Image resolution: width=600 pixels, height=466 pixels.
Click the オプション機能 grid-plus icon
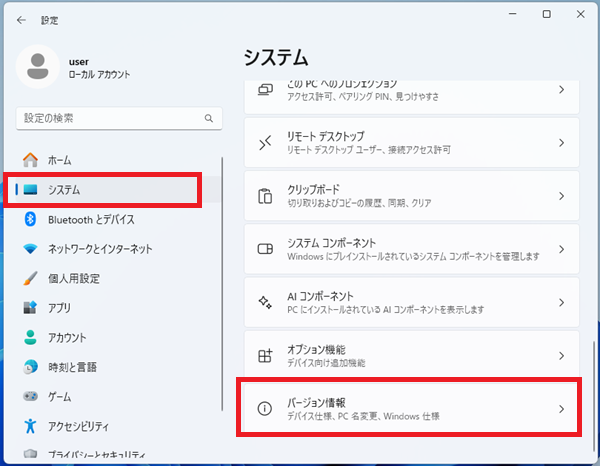[265, 355]
